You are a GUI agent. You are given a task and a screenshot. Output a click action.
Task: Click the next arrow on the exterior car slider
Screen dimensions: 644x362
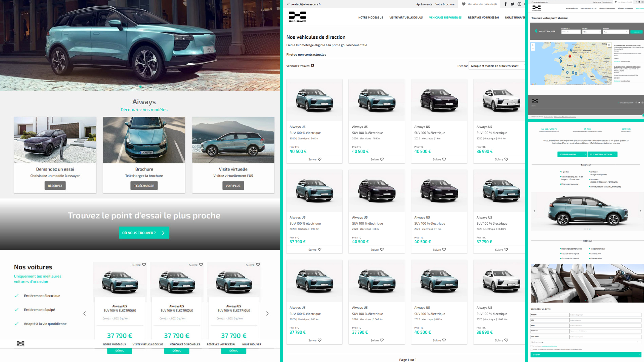click(640, 212)
